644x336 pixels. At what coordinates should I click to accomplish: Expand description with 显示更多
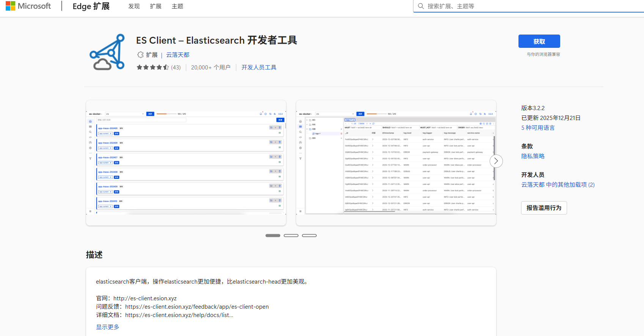tap(108, 327)
